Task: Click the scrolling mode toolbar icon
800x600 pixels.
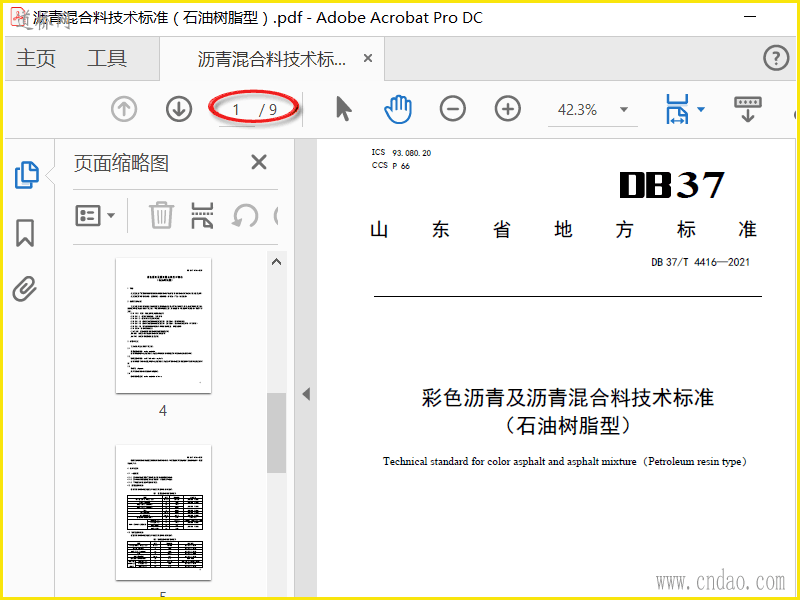Action: [747, 109]
